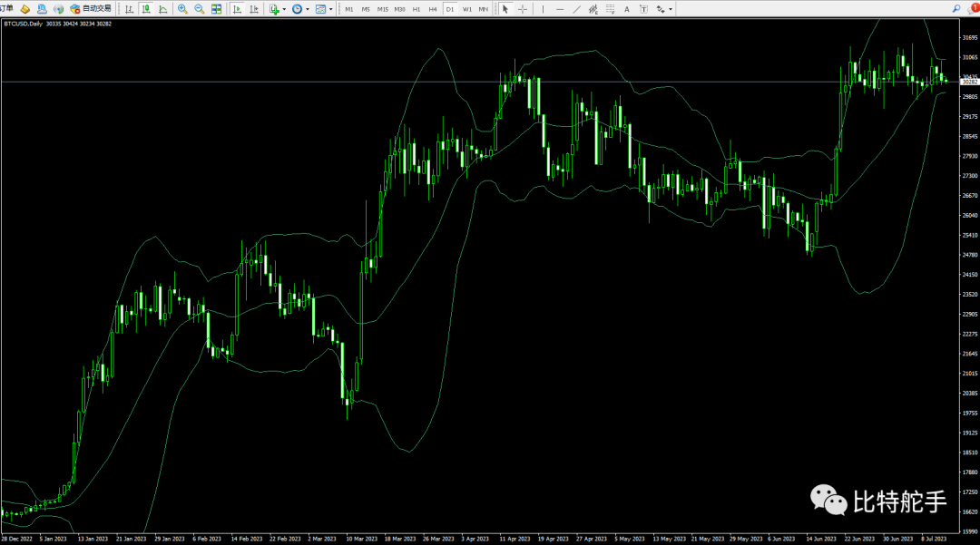Screen dimensions: 980x545
Task: Select D1 daily timeframe
Action: point(450,9)
